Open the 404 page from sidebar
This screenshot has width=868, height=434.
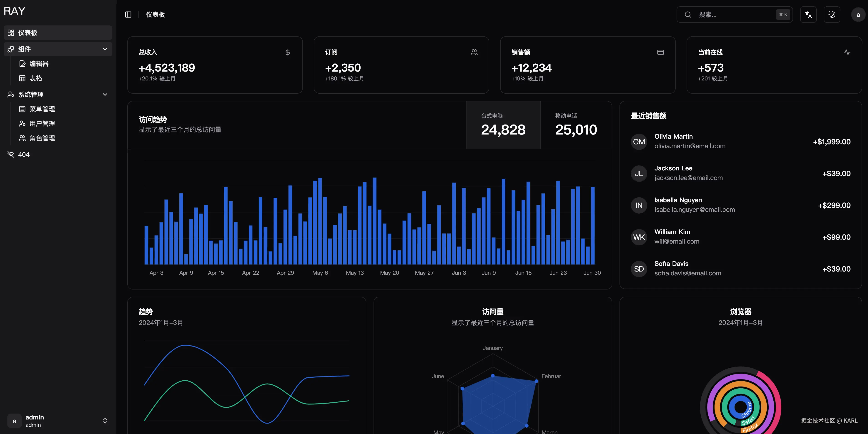click(x=24, y=155)
